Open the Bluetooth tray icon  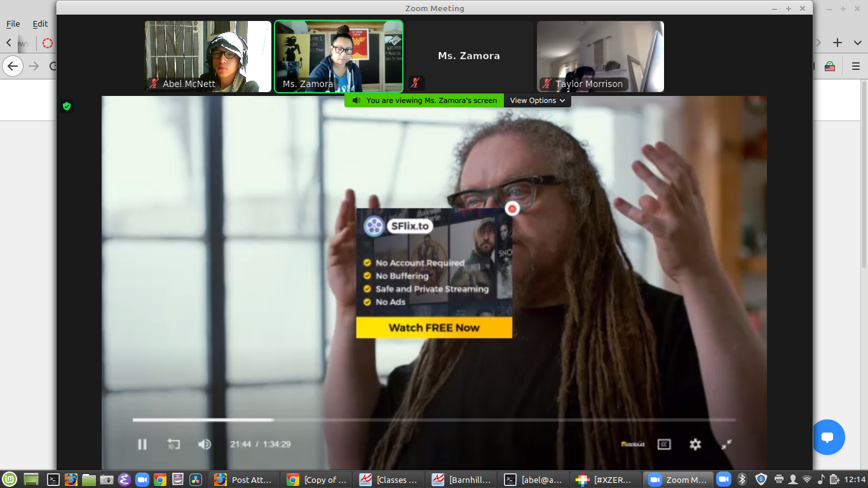click(742, 480)
